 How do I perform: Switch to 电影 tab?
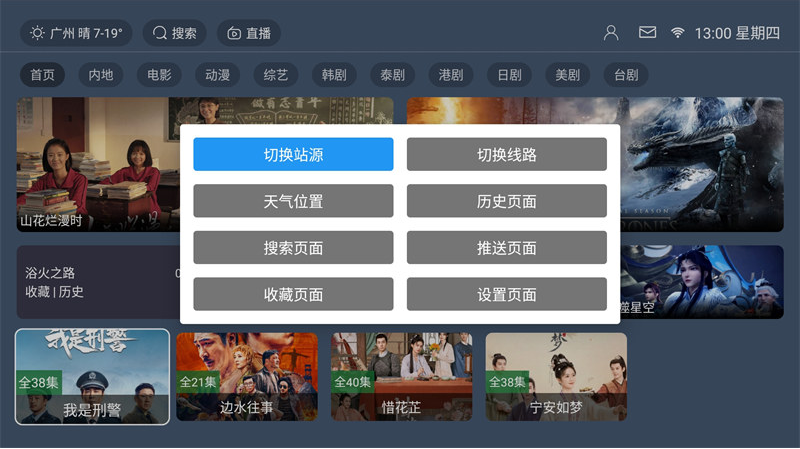[x=159, y=75]
